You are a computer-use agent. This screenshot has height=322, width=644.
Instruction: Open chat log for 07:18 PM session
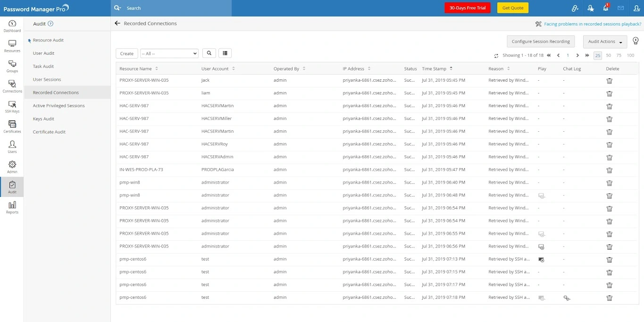tap(567, 298)
